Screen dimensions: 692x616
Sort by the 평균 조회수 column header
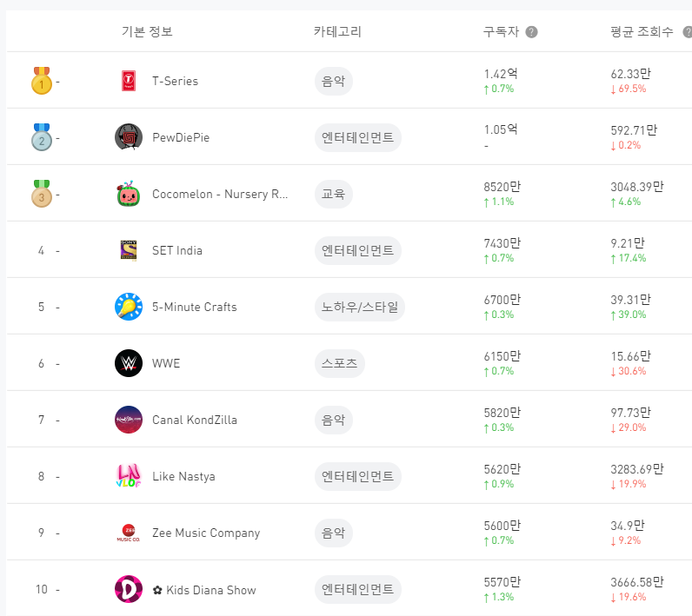[x=642, y=32]
